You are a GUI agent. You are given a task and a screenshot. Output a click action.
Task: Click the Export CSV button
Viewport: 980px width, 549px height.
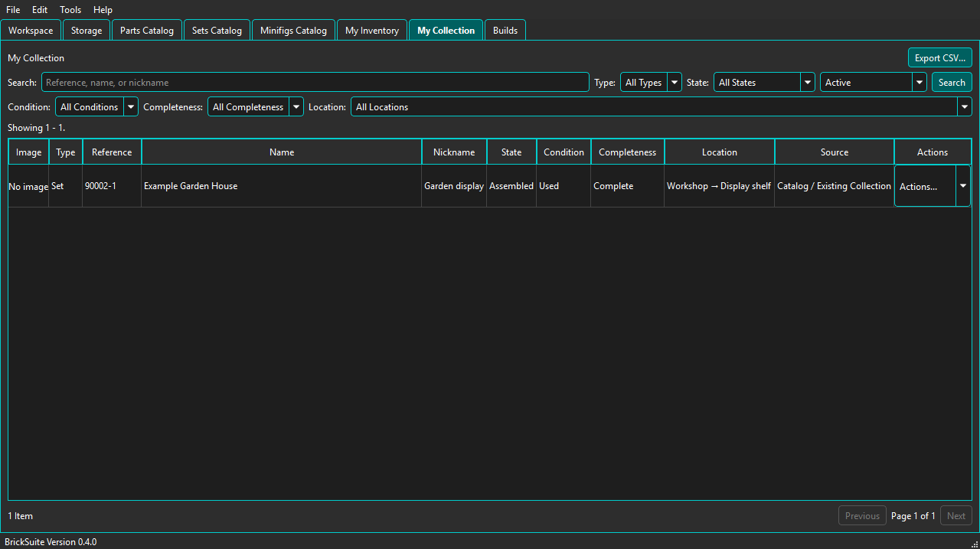coord(939,58)
